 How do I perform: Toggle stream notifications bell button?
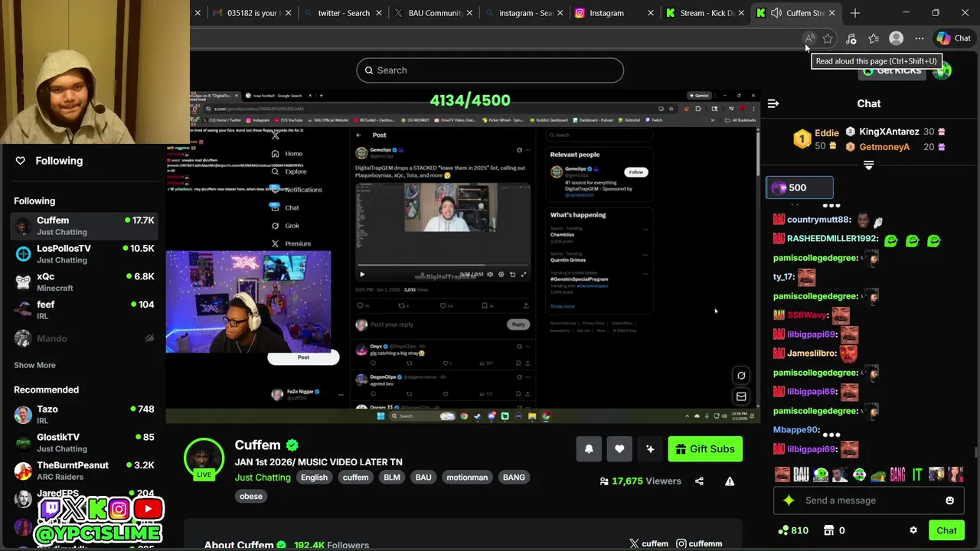[589, 449]
